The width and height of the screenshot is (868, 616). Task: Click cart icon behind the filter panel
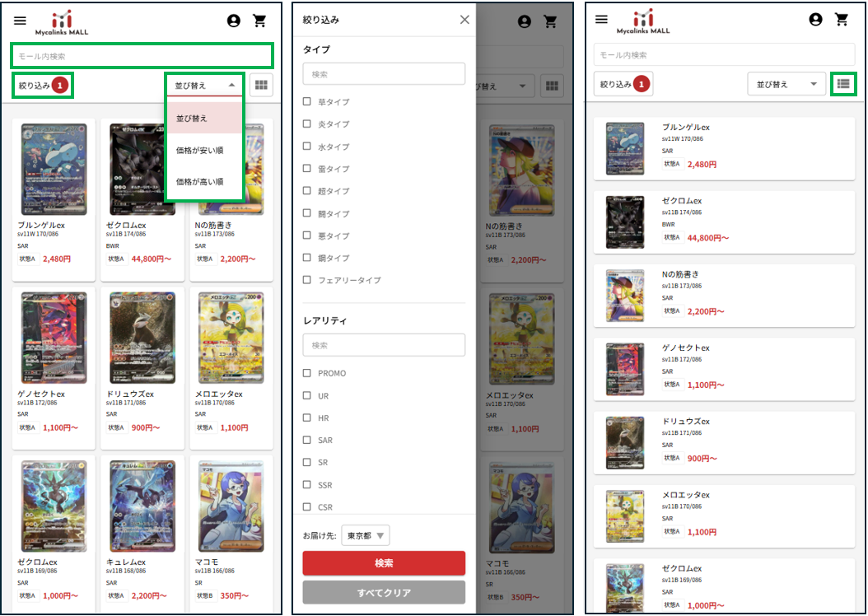(550, 21)
